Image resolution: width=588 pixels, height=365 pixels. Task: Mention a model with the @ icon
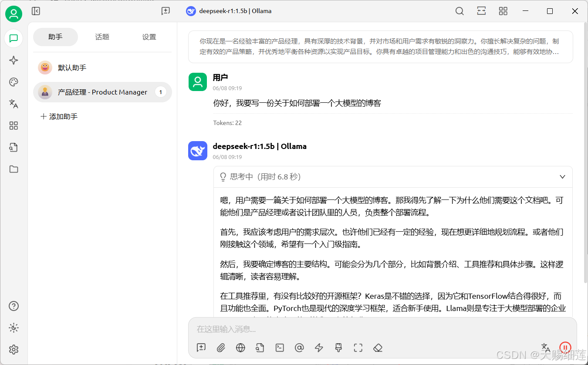(x=299, y=348)
